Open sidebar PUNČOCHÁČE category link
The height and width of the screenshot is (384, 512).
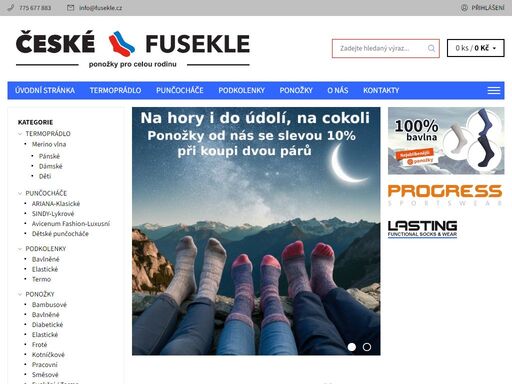coord(46,193)
